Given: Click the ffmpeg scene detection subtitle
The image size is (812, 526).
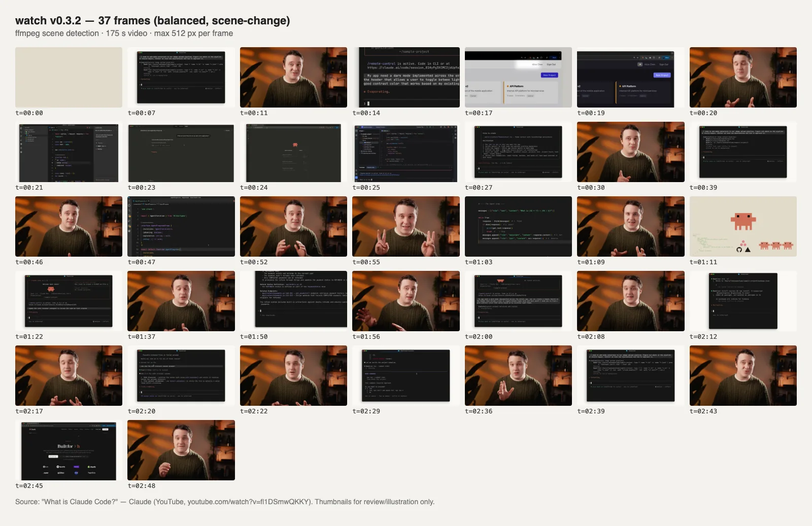Looking at the screenshot, I should [124, 33].
